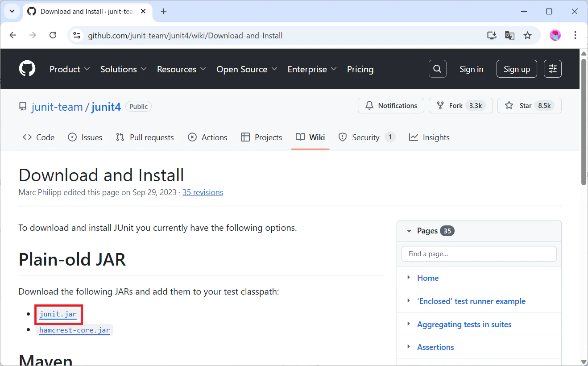Viewport: 588px width, 366px height.
Task: Open the 'Enclosed' test runner example page
Action: (471, 301)
